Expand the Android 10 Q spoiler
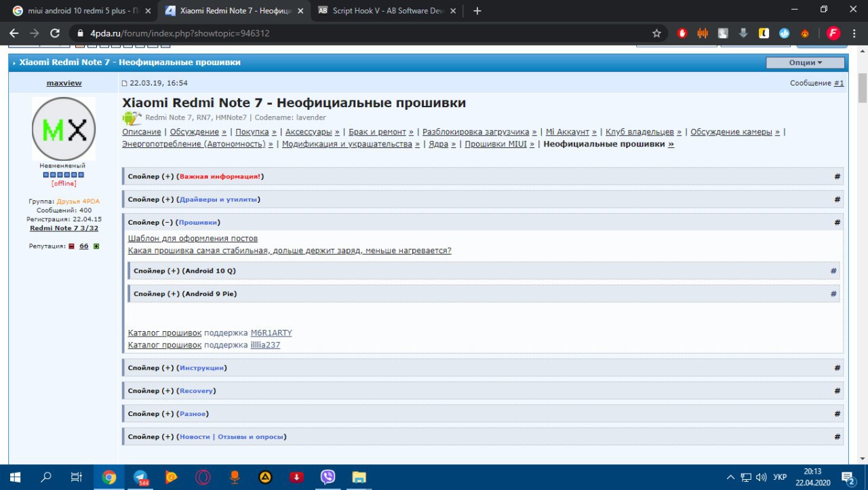 tap(484, 271)
